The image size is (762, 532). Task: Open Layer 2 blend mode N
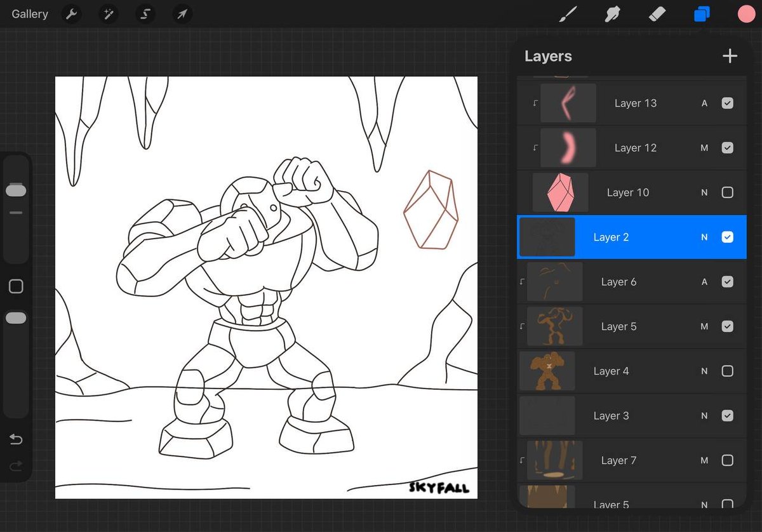[704, 237]
